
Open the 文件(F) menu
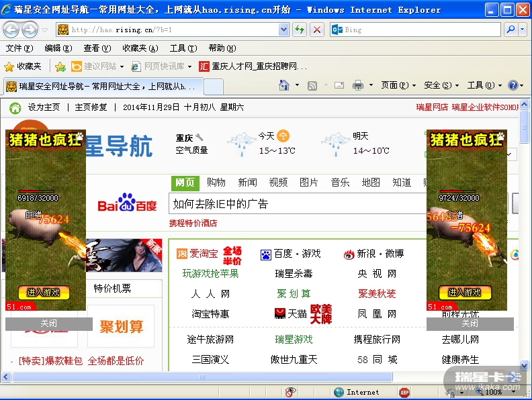coord(19,48)
